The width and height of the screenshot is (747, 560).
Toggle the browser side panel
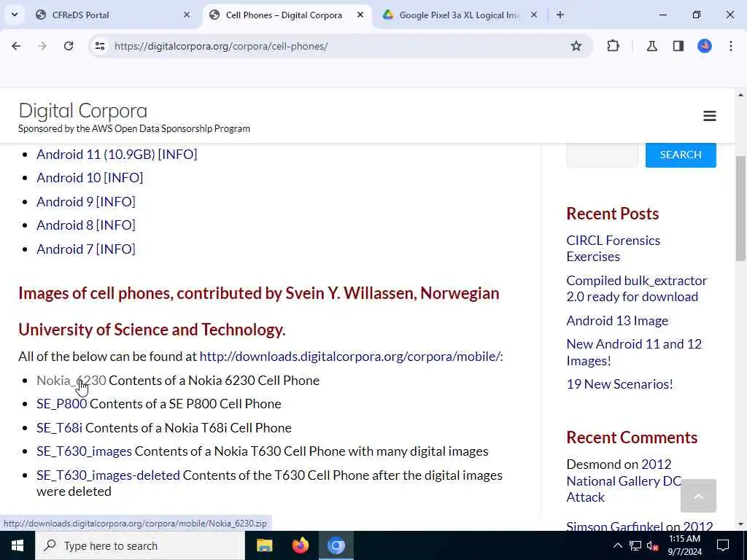(678, 46)
